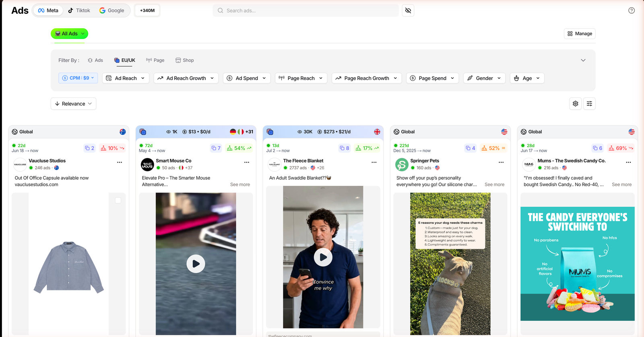The height and width of the screenshot is (337, 644).
Task: Open the help question mark icon
Action: click(x=632, y=10)
